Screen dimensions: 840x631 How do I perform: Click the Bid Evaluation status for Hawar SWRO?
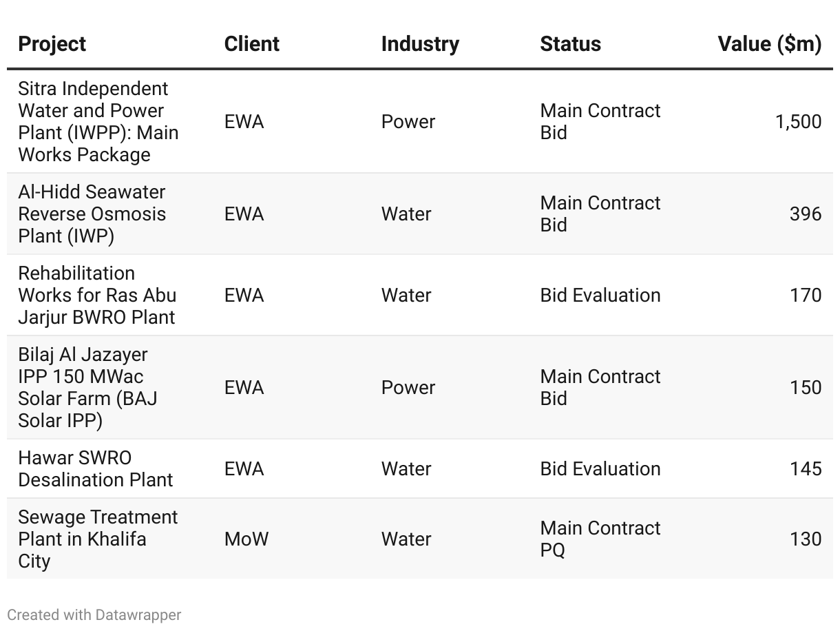(x=600, y=469)
